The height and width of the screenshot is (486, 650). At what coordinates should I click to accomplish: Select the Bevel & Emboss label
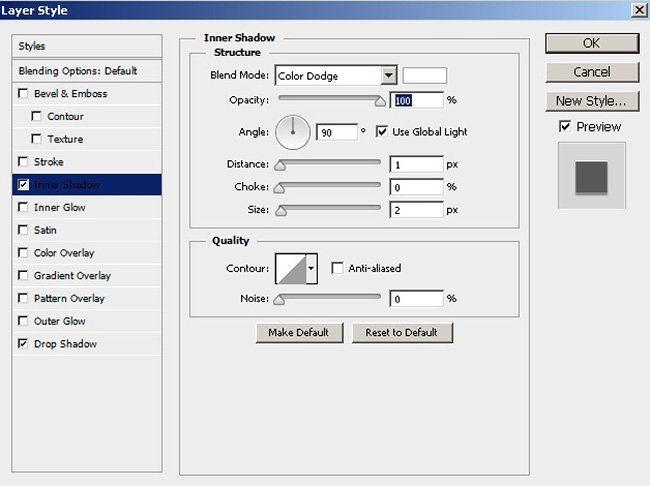pyautogui.click(x=70, y=94)
